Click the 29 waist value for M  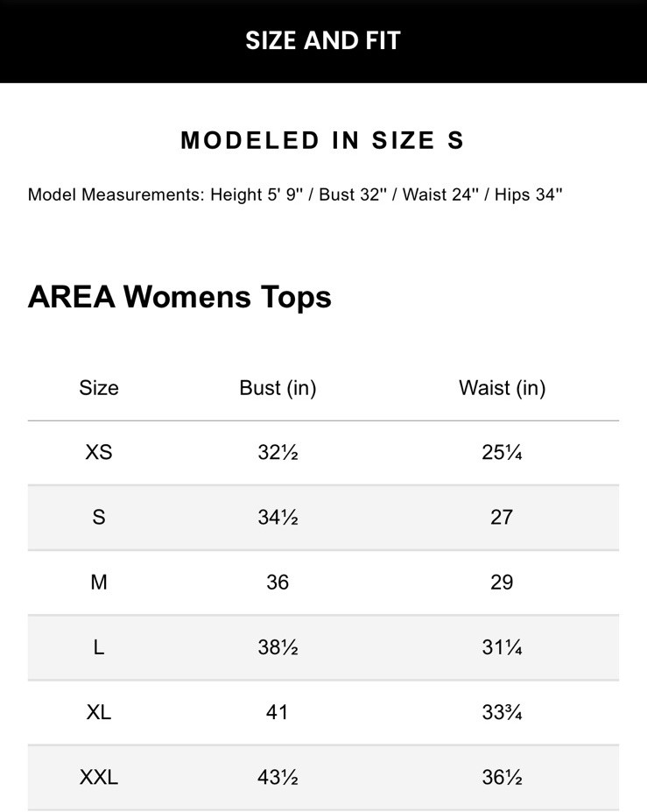(502, 583)
